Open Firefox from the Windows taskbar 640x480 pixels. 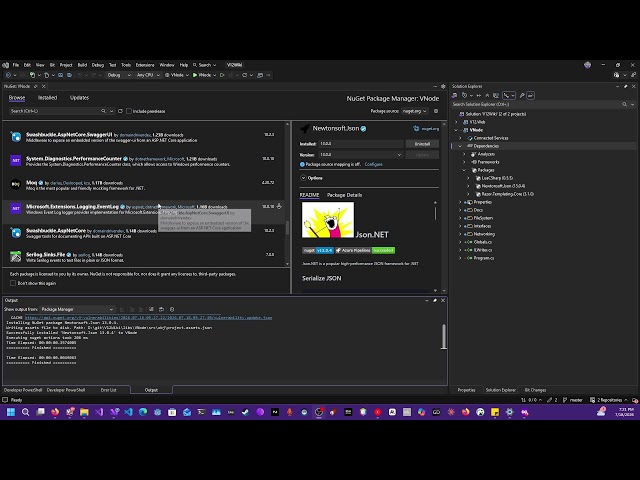pos(55,412)
